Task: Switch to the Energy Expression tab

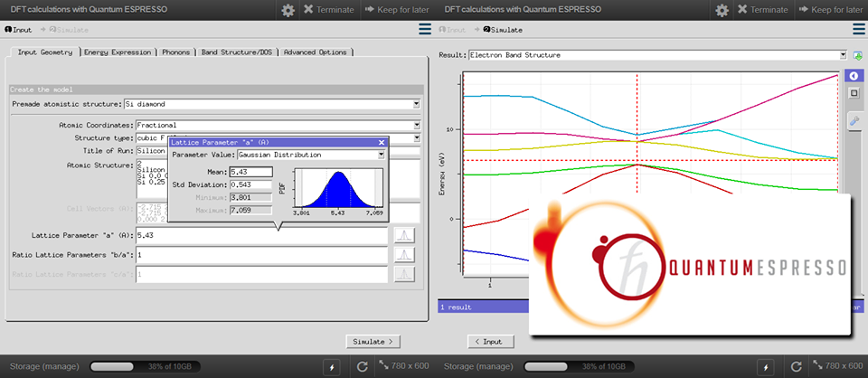Action: click(118, 52)
